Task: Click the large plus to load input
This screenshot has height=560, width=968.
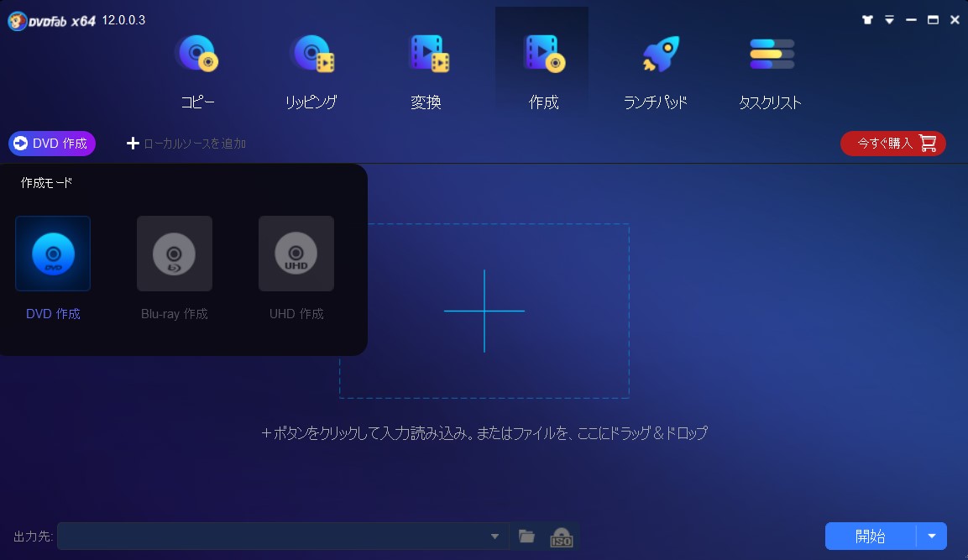Action: (x=484, y=311)
